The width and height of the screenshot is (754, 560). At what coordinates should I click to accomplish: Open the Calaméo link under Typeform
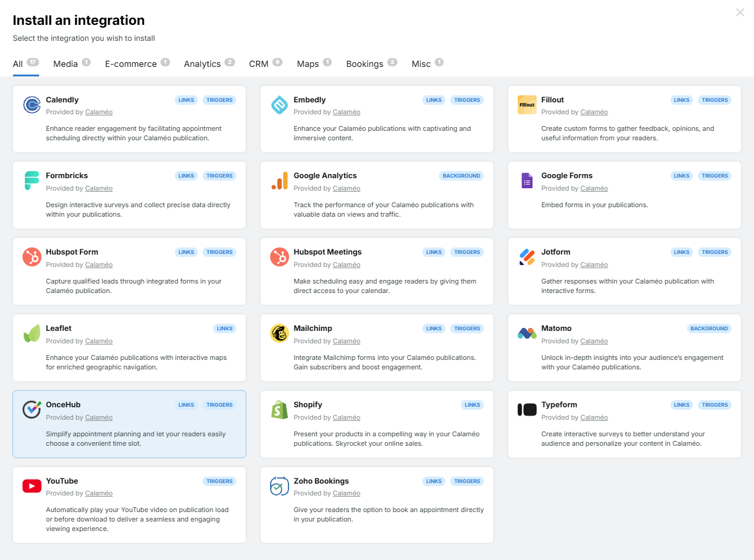coord(594,418)
